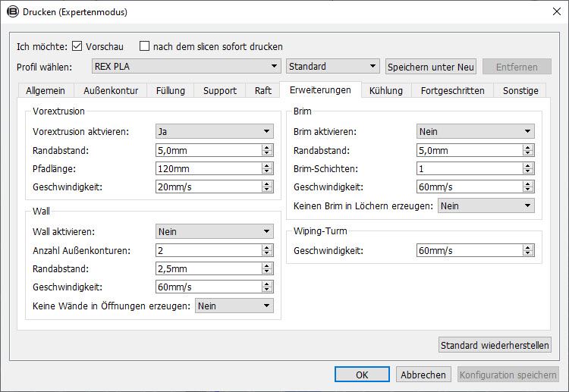Increase Anzahl Außenkonturen with up arrow

pos(267,247)
